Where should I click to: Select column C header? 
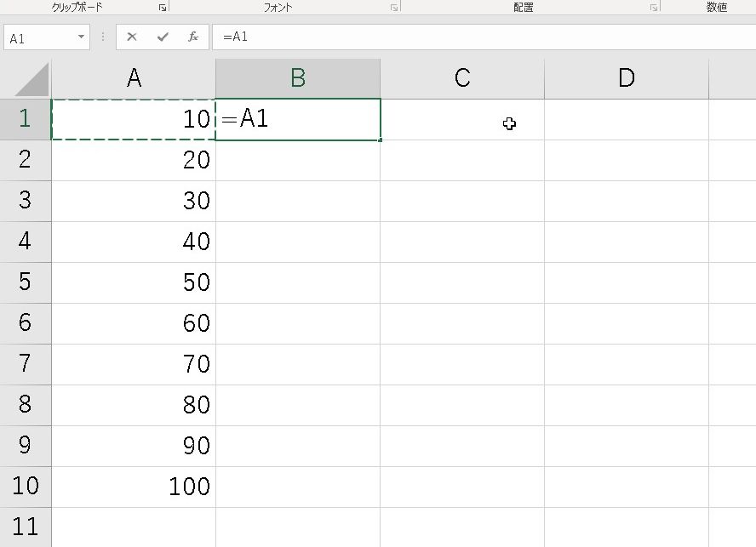(462, 78)
